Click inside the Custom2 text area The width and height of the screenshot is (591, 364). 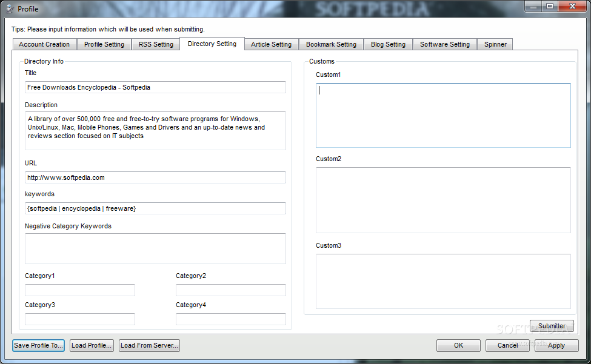click(443, 200)
